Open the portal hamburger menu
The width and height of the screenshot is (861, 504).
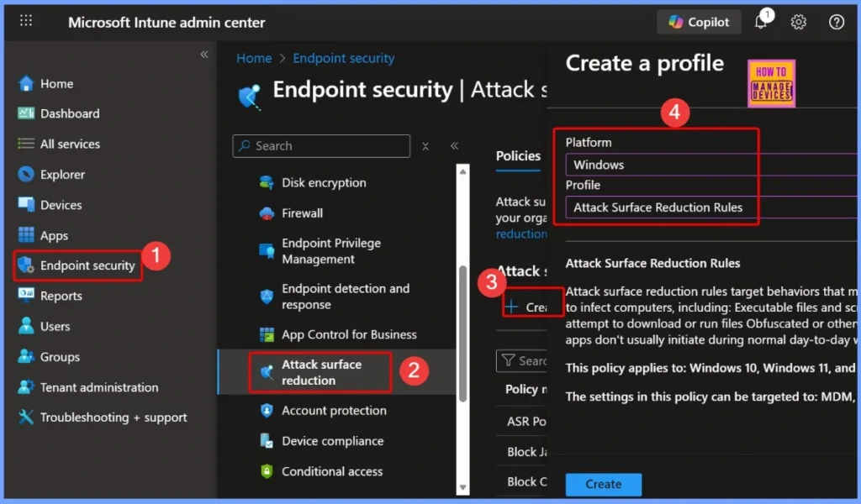point(27,21)
